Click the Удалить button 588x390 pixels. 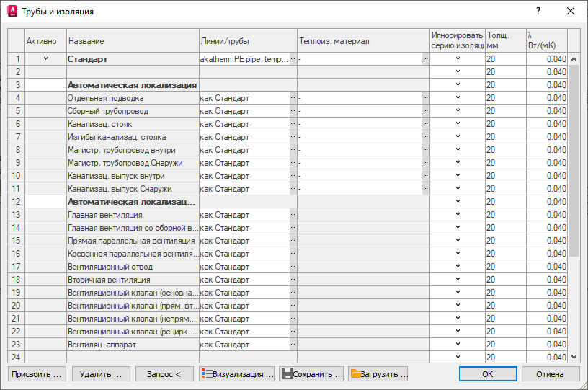coord(101,374)
